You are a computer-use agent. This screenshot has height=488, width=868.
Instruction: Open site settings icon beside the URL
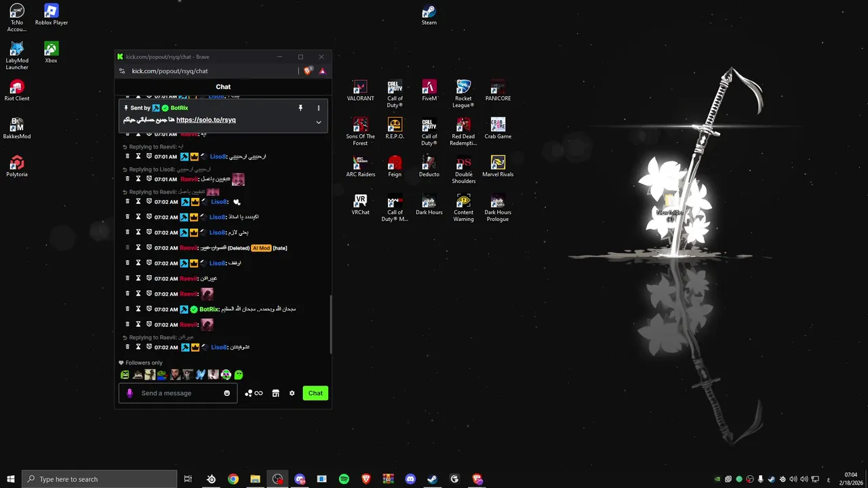(x=121, y=70)
